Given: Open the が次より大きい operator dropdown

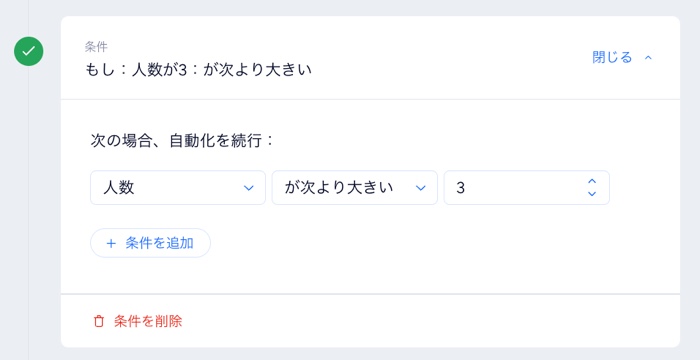Looking at the screenshot, I should click(354, 188).
